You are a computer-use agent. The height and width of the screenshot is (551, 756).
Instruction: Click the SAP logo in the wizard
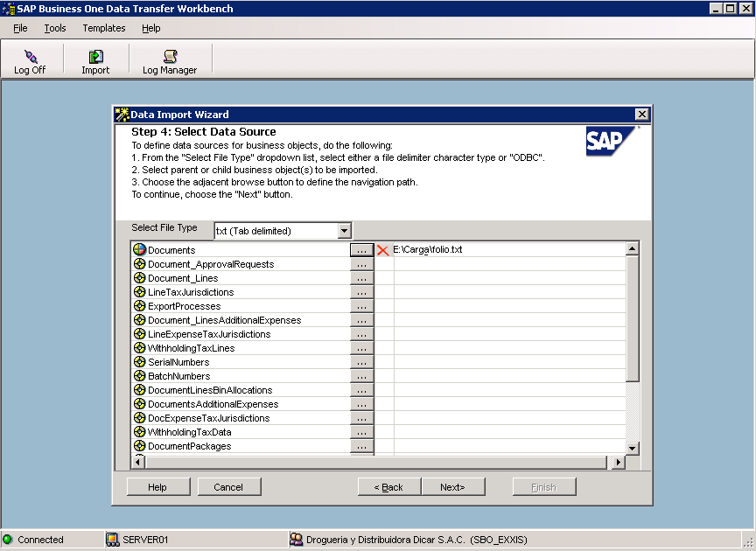[x=612, y=142]
